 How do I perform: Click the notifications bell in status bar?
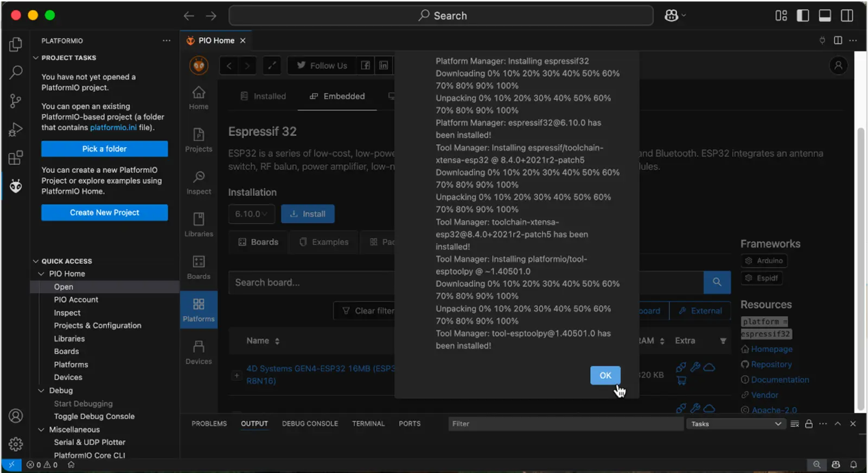pos(853,465)
